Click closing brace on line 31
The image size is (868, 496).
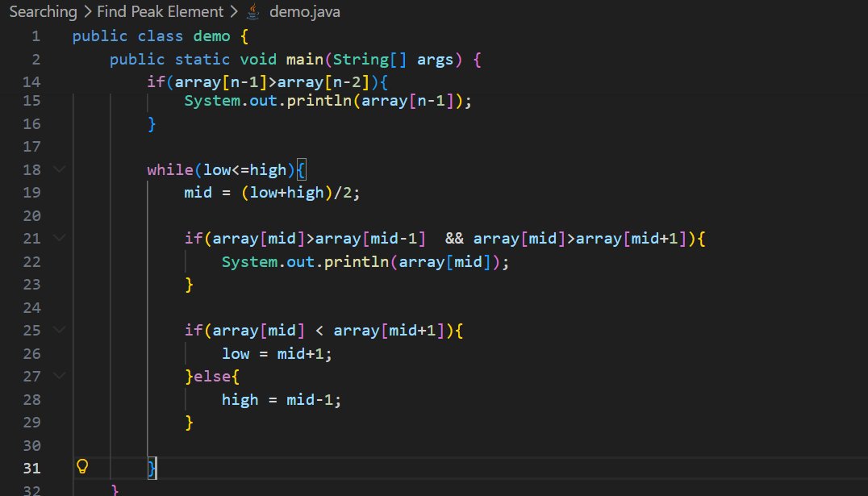pos(152,469)
